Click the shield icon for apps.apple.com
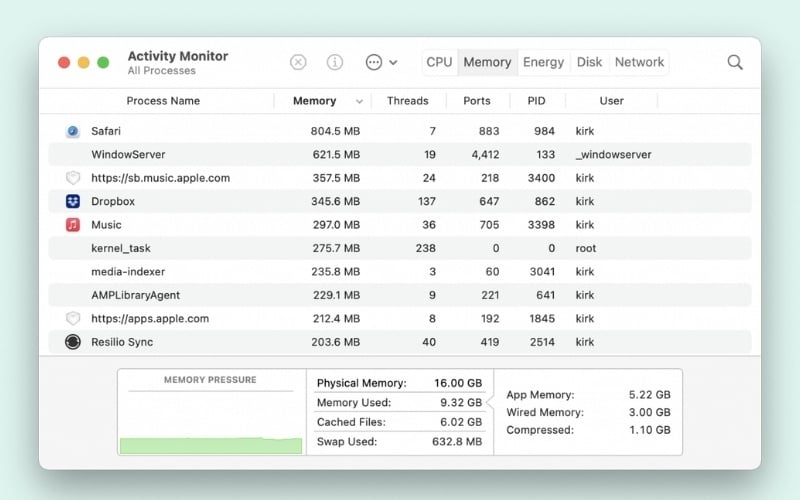Image resolution: width=800 pixels, height=500 pixels. click(x=73, y=318)
